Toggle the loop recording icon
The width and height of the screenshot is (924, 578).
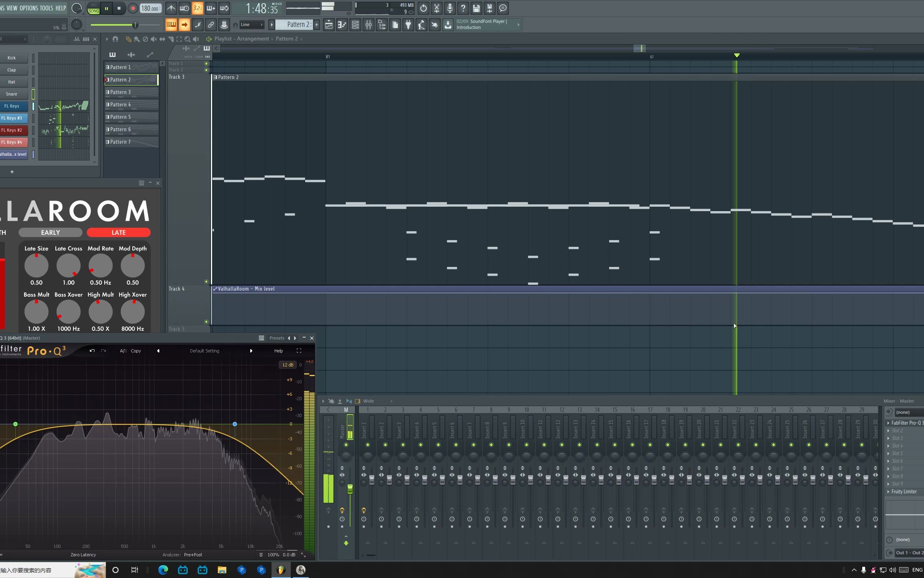tap(224, 8)
